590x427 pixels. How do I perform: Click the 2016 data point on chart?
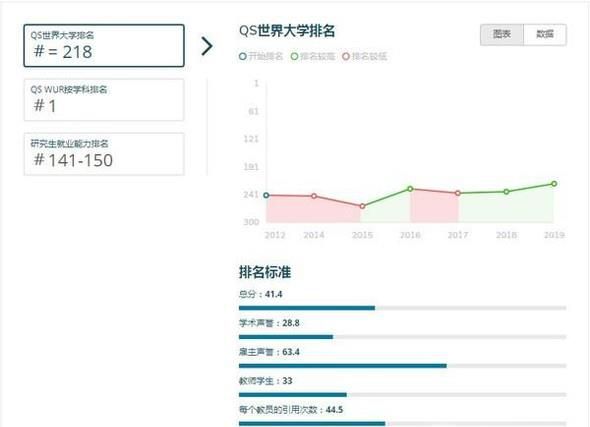point(411,189)
